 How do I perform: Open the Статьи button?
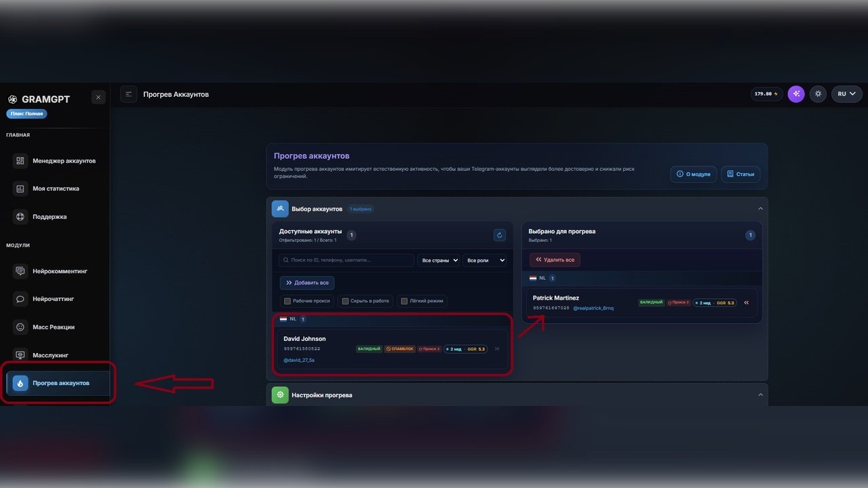click(741, 174)
